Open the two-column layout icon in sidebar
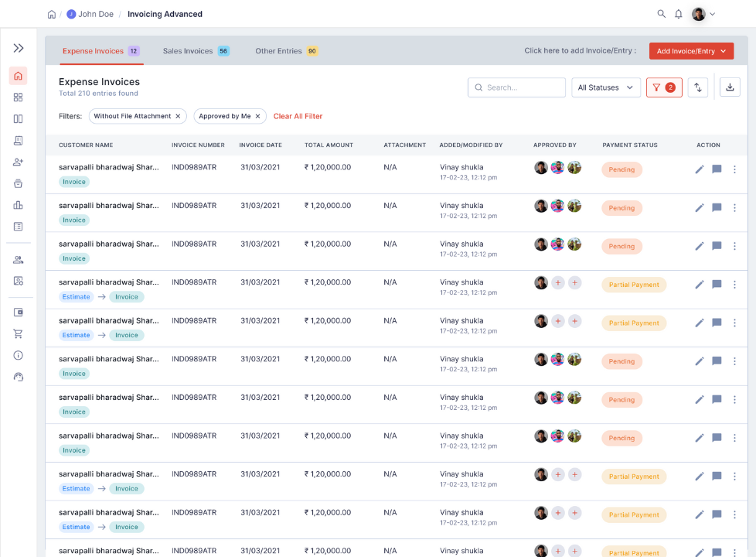The image size is (756, 557). (19, 118)
